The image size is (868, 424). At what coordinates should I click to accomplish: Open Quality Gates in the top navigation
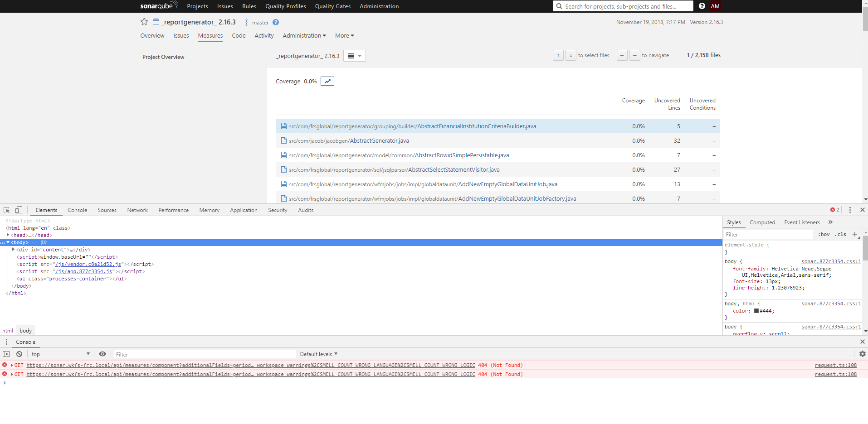333,6
